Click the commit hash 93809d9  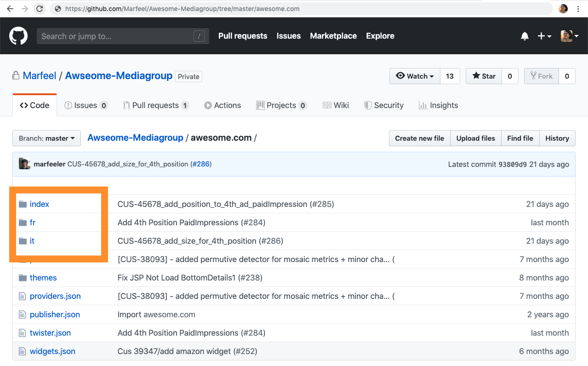[513, 164]
